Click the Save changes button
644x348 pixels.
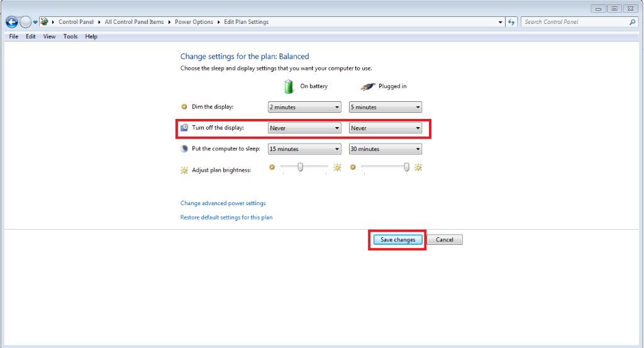[x=397, y=240]
